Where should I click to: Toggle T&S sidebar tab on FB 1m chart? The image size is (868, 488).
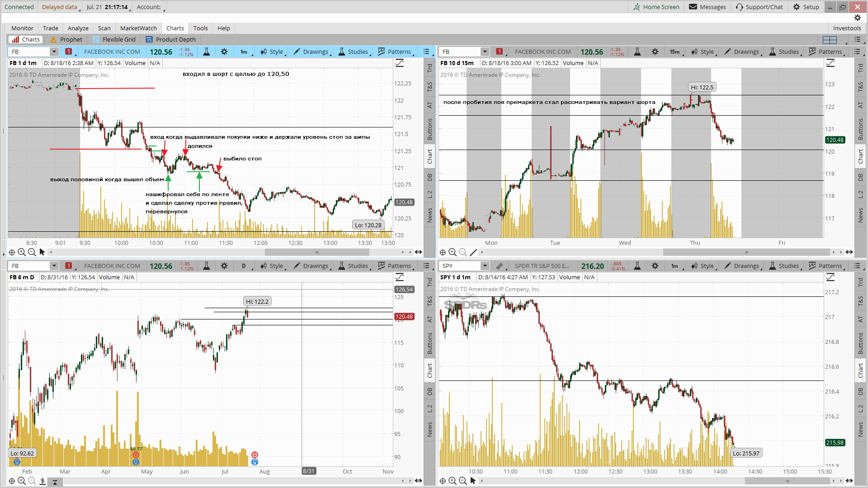(x=429, y=87)
